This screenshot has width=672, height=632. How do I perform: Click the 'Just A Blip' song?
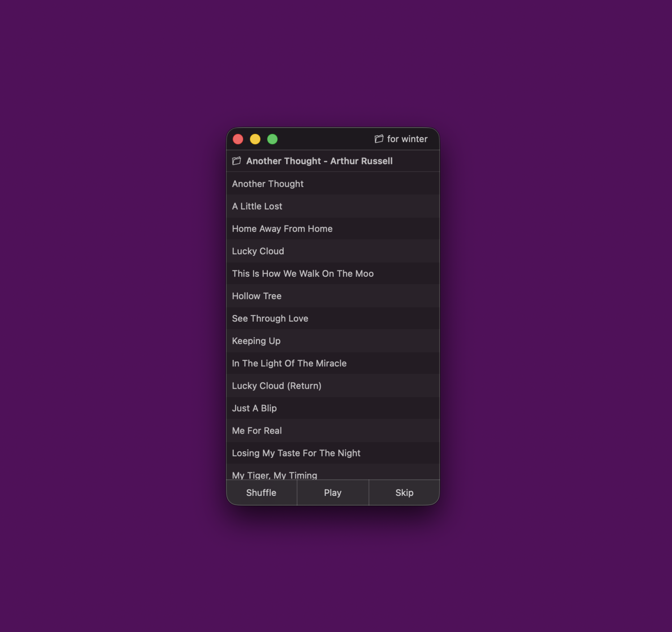click(254, 408)
